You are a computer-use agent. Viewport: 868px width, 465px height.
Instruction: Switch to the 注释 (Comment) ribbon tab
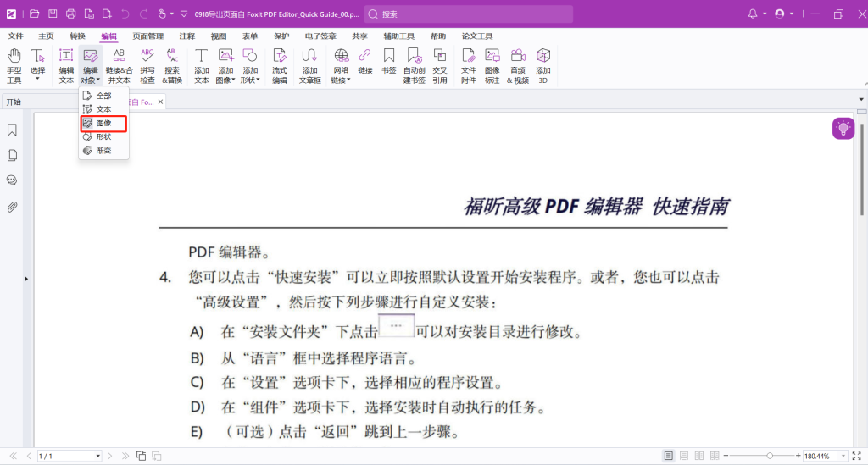coord(187,36)
